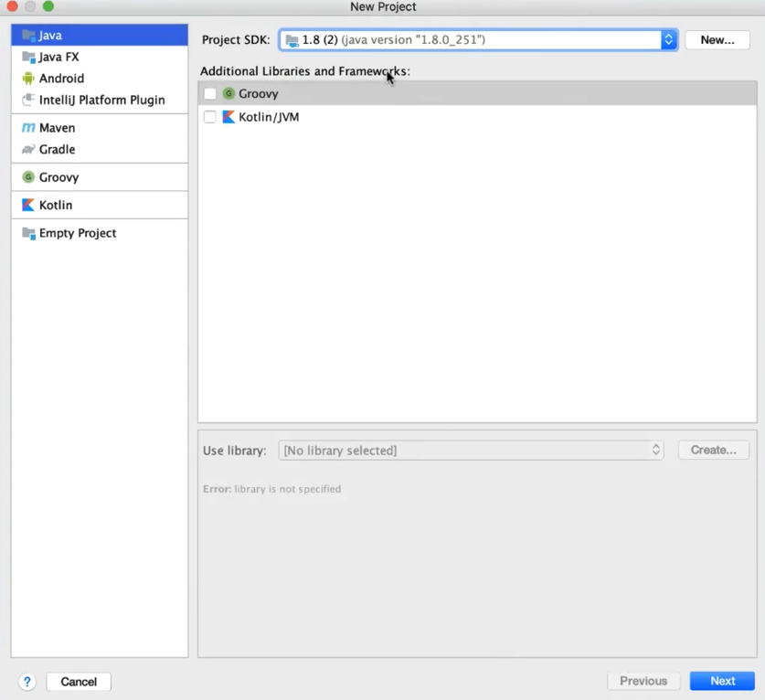
Task: Click the Create... library button
Action: 713,450
